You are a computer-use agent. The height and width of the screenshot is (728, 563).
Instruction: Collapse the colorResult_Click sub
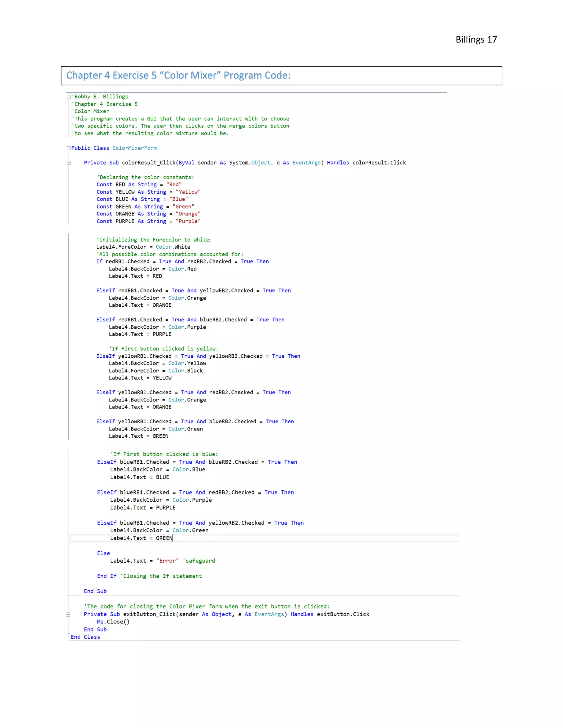(68, 163)
